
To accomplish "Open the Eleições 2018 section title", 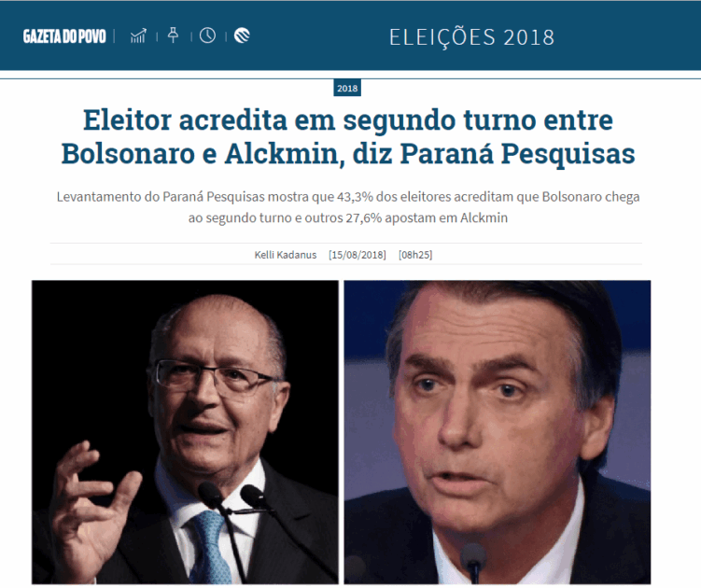I will tap(471, 37).
